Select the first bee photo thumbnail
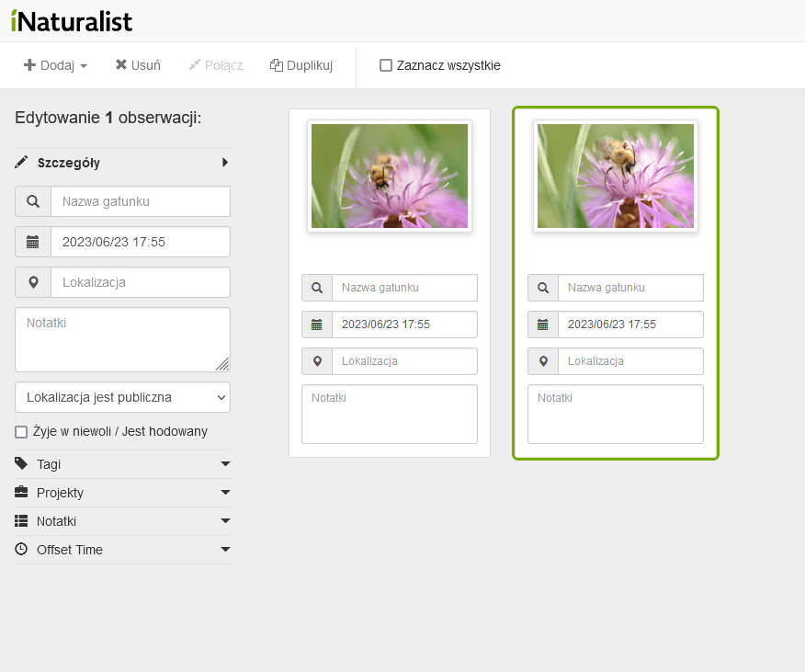Viewport: 805px width, 672px height. 390,176
